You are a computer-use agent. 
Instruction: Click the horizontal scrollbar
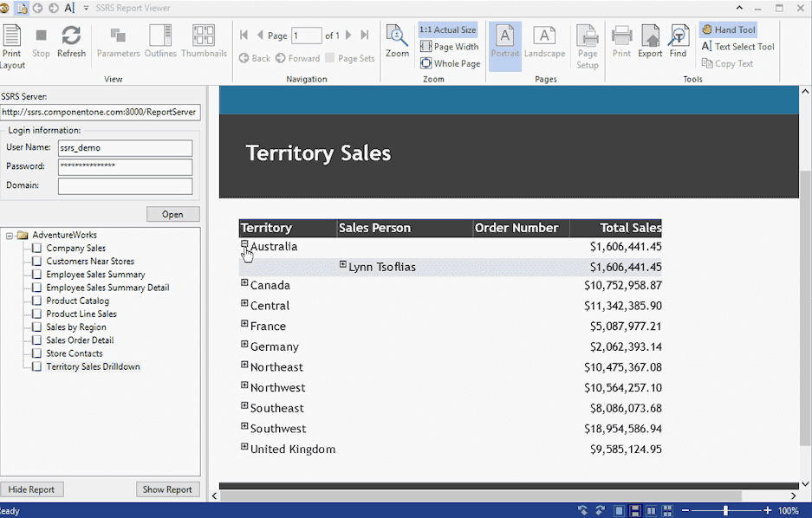pyautogui.click(x=481, y=495)
